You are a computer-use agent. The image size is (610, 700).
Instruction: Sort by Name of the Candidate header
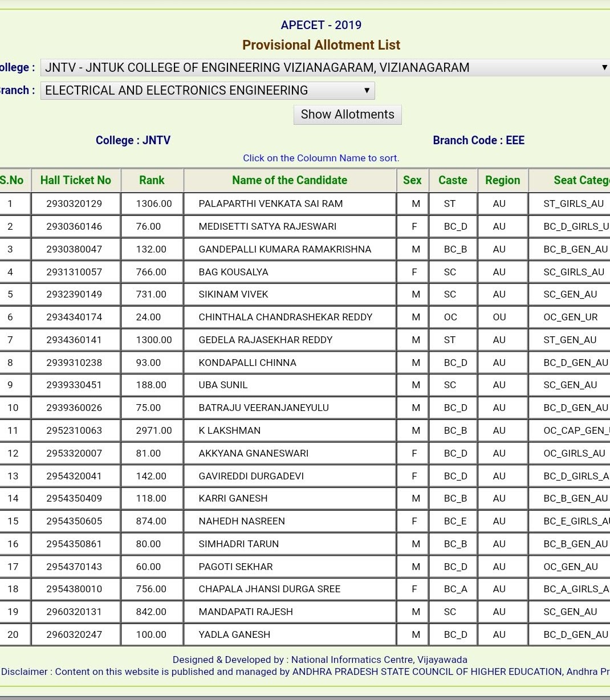click(x=290, y=180)
